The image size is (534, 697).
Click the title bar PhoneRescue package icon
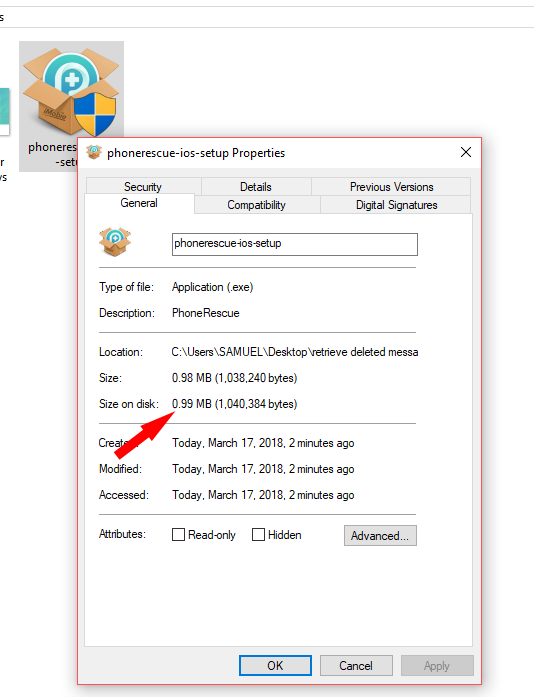(94, 152)
